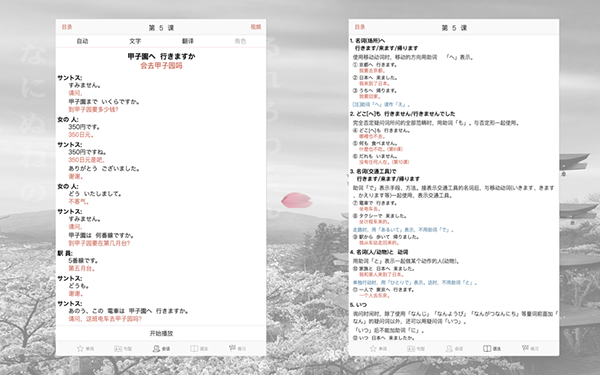This screenshot has width=600, height=375.
Task: Click 开始播放 start playback button
Action: [161, 333]
